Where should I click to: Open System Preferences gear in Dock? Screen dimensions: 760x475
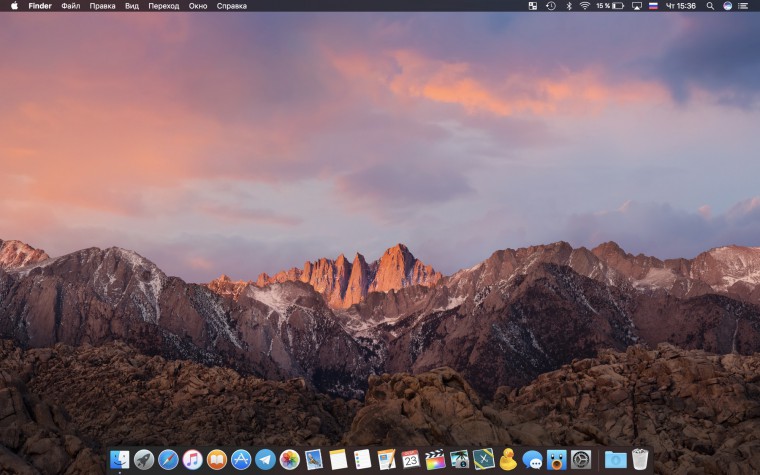click(x=581, y=459)
